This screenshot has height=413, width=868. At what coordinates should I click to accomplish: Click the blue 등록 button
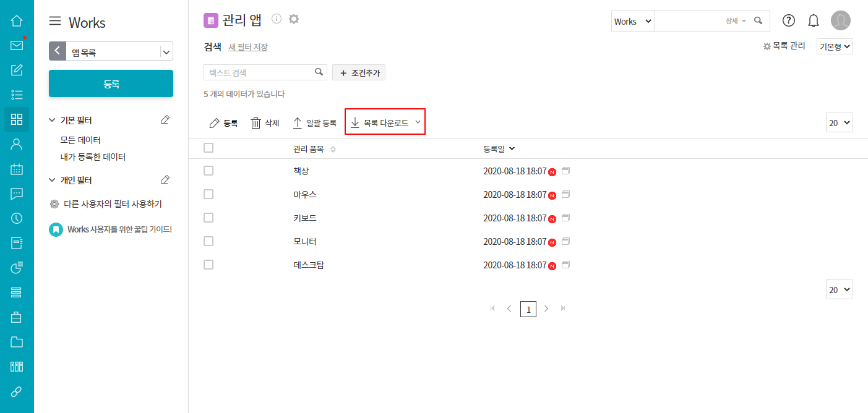pos(111,83)
